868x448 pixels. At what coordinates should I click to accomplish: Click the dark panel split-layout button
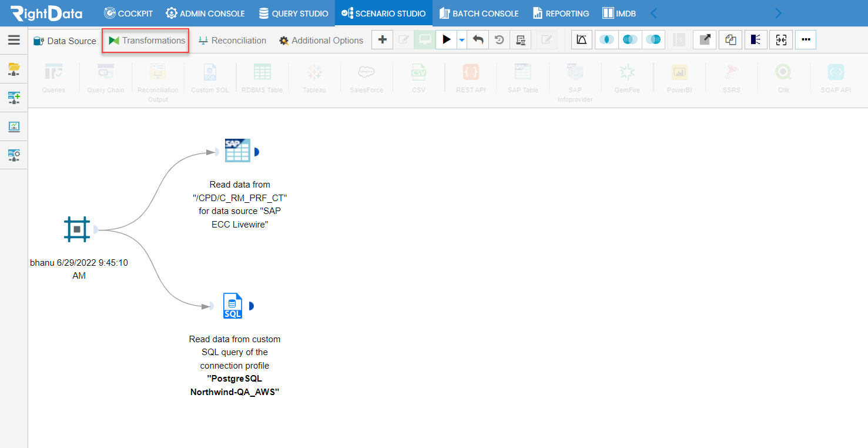[756, 40]
